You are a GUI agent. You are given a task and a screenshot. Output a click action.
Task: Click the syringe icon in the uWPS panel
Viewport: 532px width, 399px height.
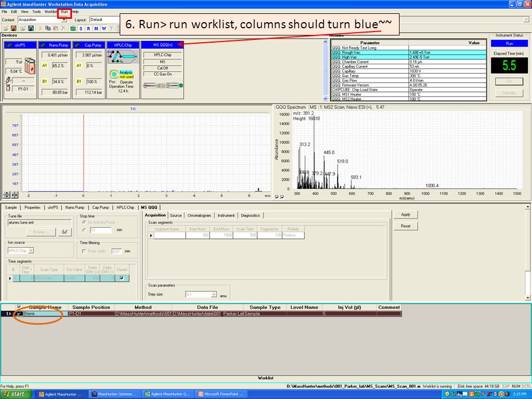coord(8,80)
